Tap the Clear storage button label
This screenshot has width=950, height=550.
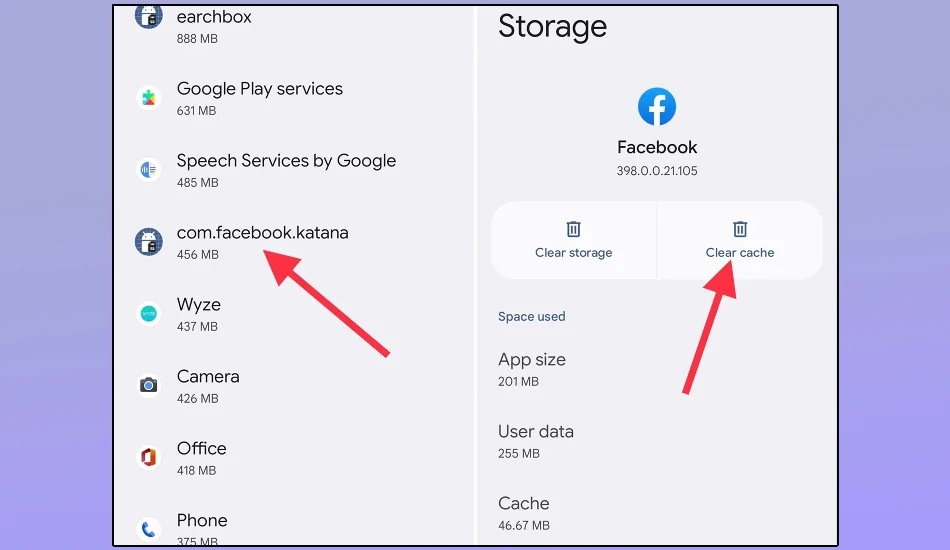click(573, 253)
